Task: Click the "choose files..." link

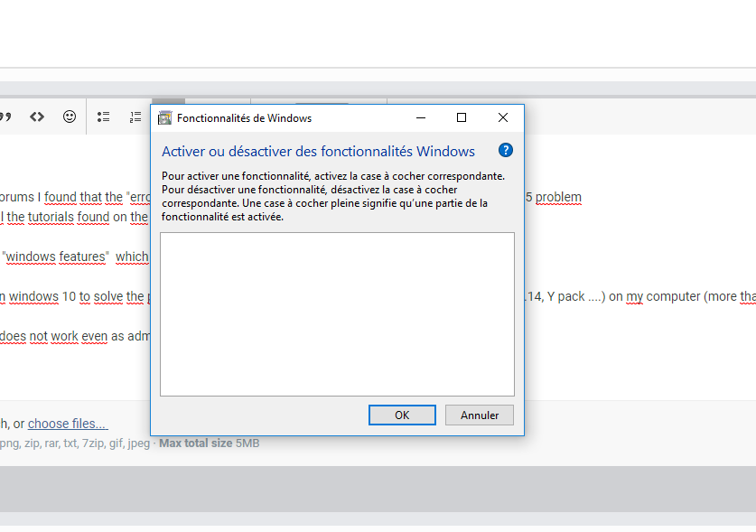Action: click(68, 424)
